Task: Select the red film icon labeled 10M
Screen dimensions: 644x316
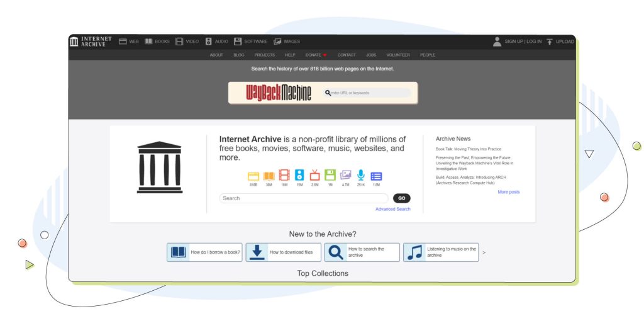Action: coord(284,175)
